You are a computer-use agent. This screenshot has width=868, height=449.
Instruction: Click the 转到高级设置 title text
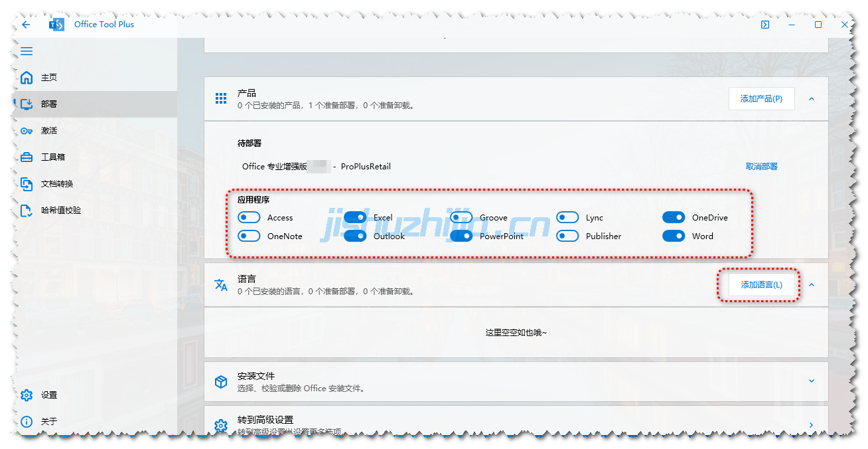point(265,420)
